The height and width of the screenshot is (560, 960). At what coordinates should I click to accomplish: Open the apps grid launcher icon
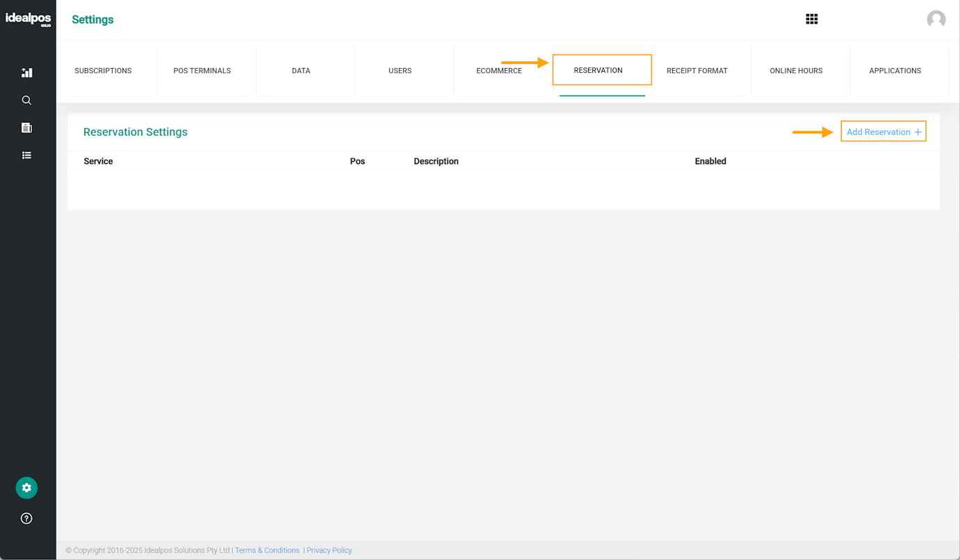pyautogui.click(x=811, y=19)
